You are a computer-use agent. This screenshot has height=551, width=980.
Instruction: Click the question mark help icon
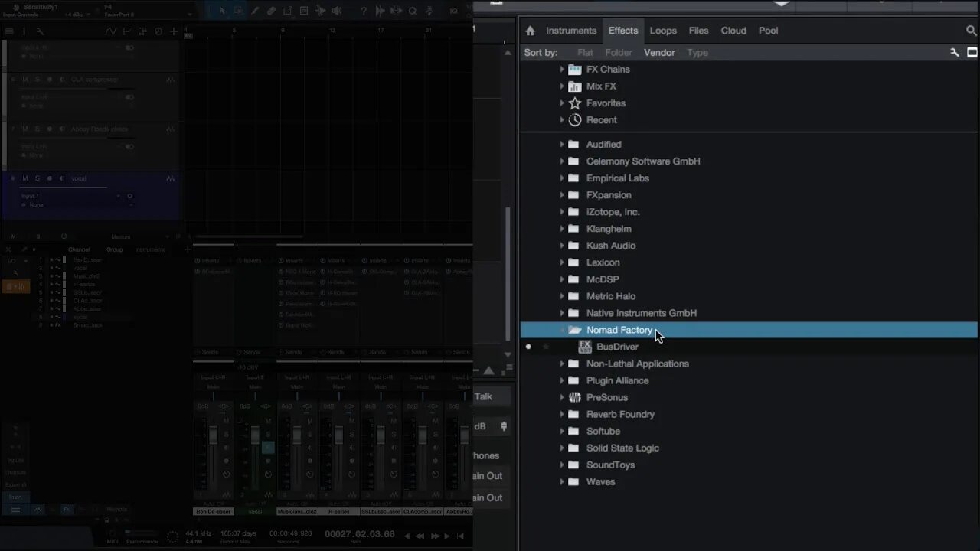coord(364,11)
